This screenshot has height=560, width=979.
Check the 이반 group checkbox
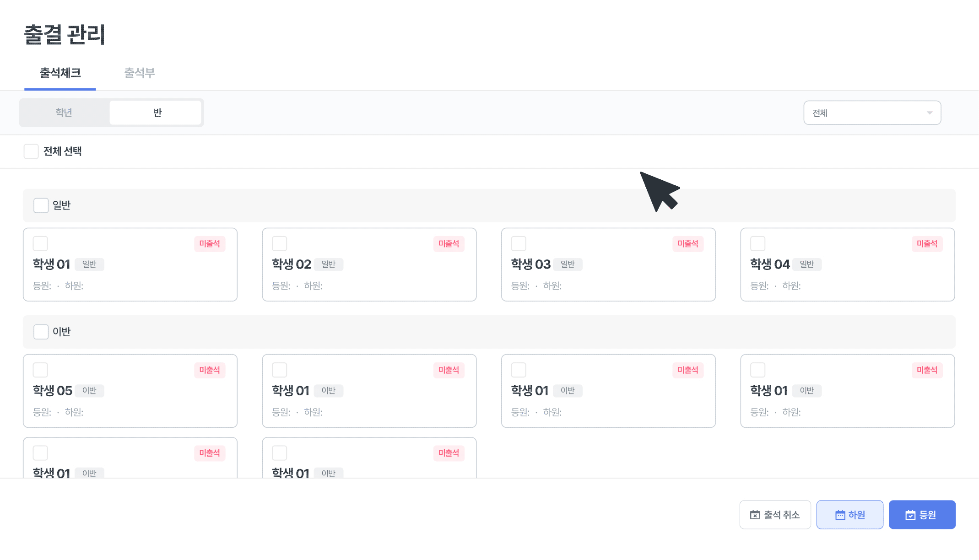click(41, 332)
